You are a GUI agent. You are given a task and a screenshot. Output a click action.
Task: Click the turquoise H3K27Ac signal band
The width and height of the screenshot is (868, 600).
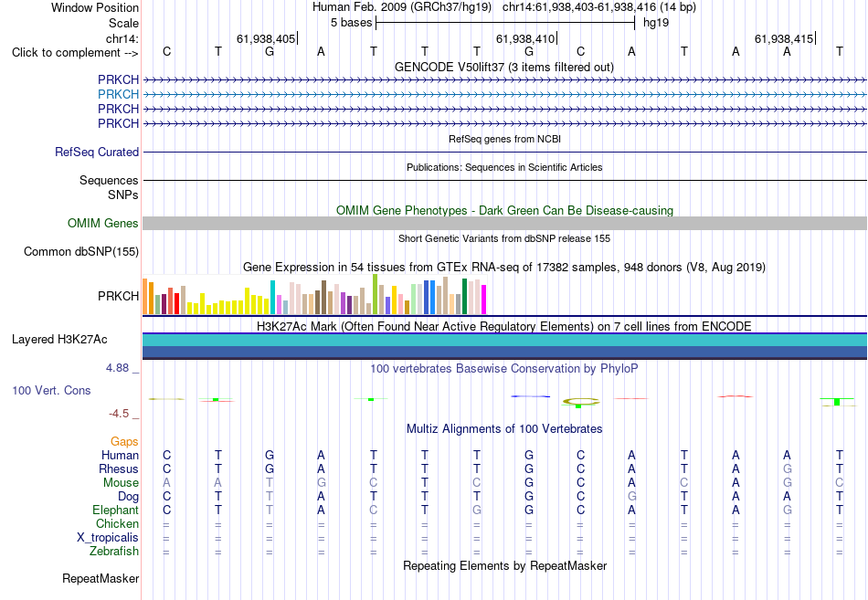[504, 340]
